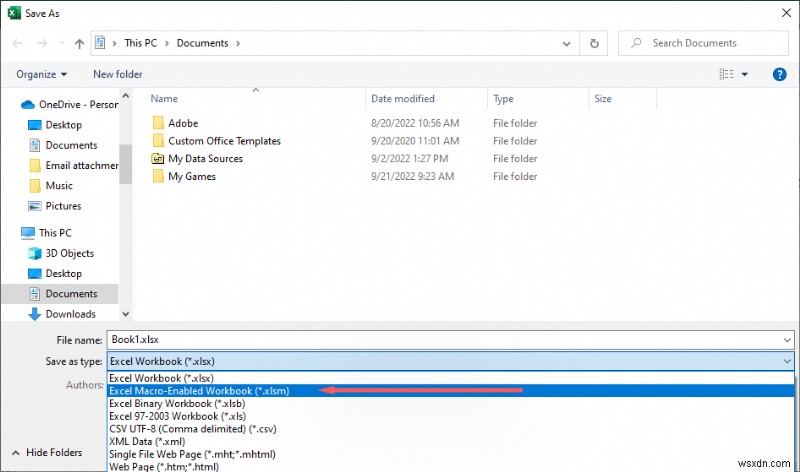This screenshot has width=800, height=472.
Task: Click sidebar scroll up arrow
Action: click(x=126, y=96)
